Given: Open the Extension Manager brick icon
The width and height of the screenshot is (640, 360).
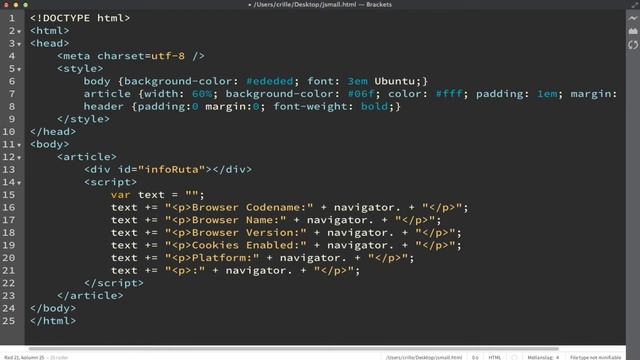Looking at the screenshot, I should [633, 31].
